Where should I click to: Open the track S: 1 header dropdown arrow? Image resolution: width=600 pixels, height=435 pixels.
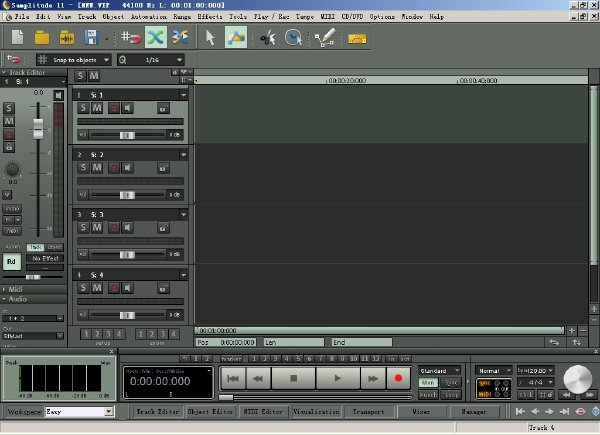pos(183,95)
